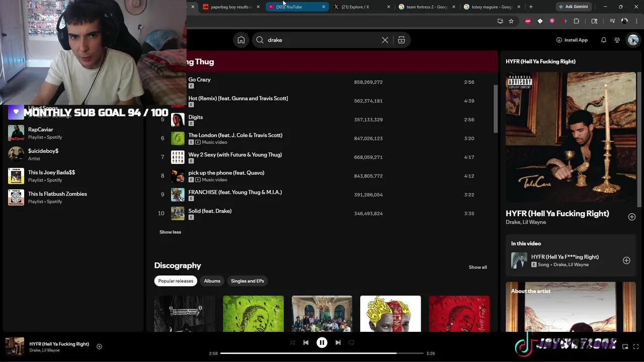Open the About the artist card

point(571,307)
